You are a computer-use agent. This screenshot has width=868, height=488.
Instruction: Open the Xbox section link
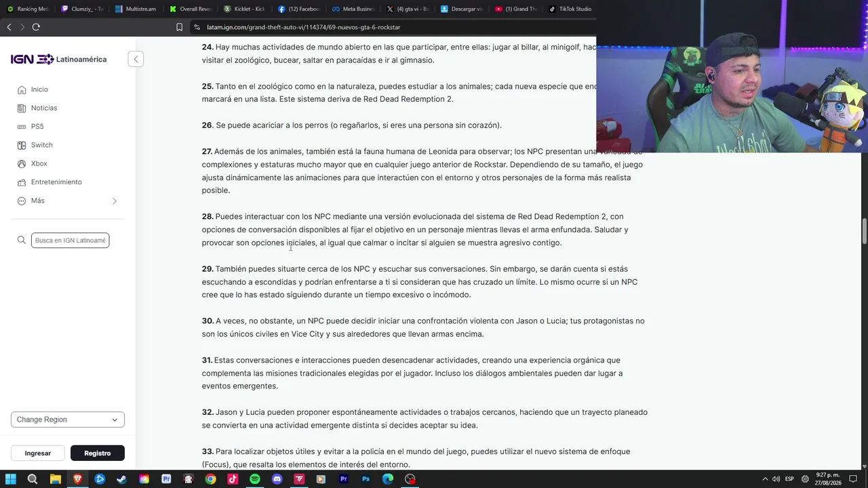[x=39, y=164]
